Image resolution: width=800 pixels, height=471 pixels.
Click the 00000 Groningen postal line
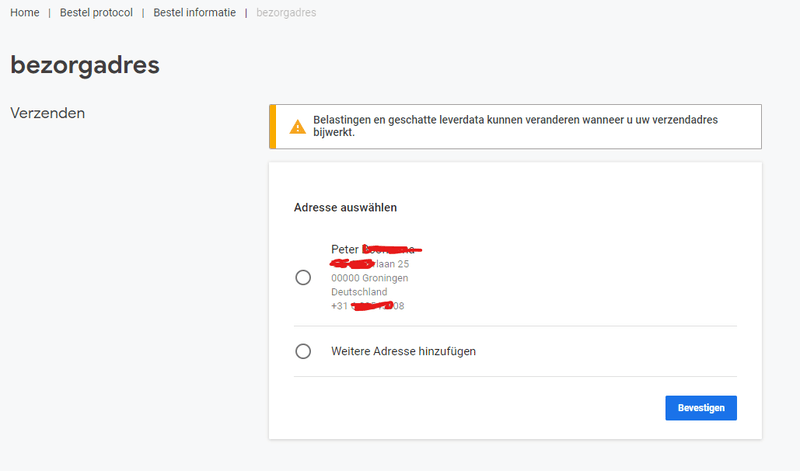(369, 278)
